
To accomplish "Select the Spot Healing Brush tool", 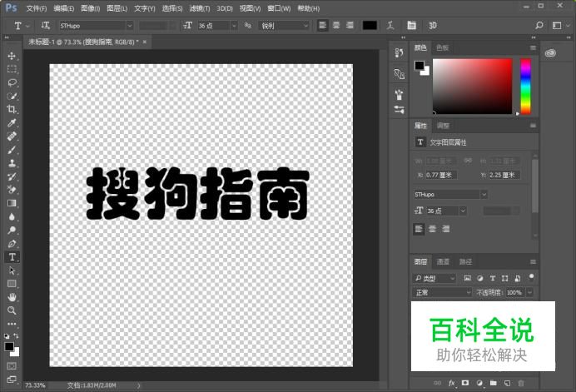I will [x=12, y=136].
